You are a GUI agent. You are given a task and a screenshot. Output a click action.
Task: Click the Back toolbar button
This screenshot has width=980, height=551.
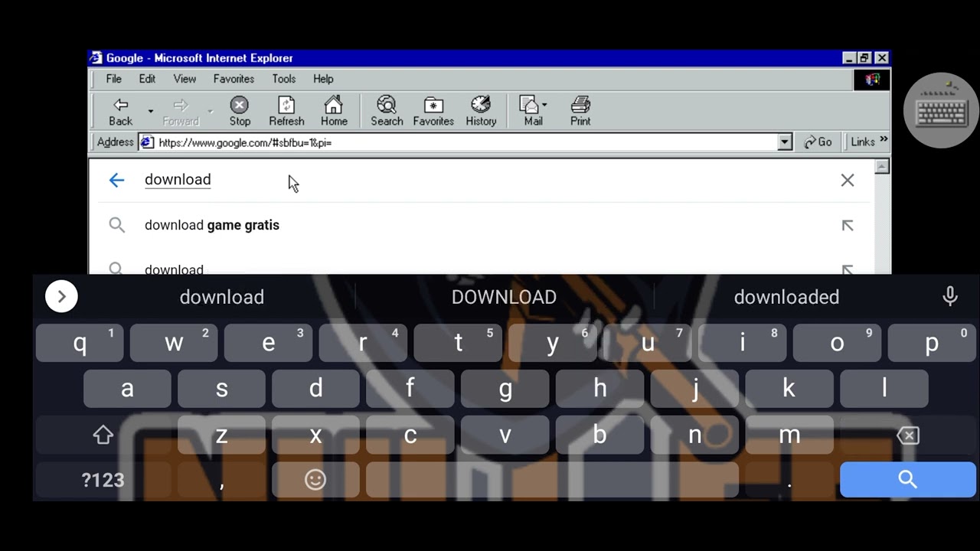pos(120,111)
